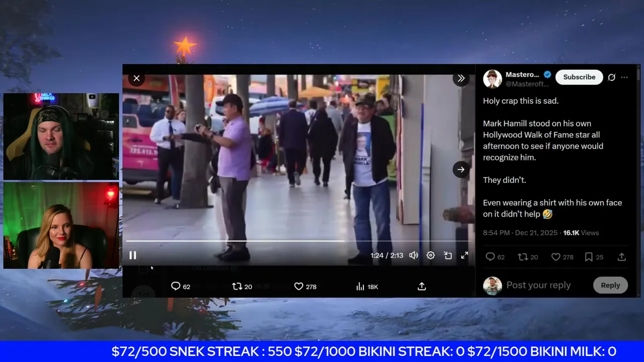The image size is (644, 362).
Task: Click the 16.1K Views count
Action: (581, 233)
